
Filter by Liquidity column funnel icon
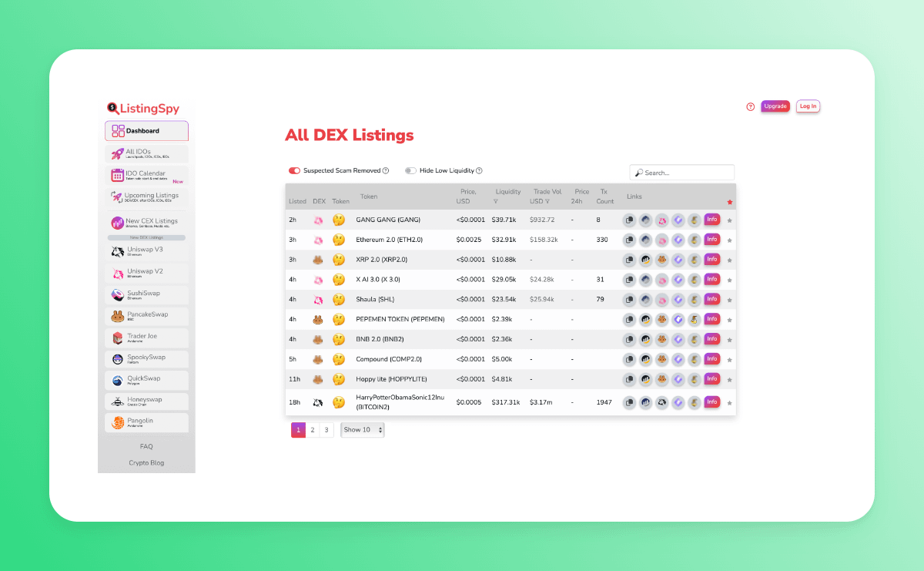495,201
